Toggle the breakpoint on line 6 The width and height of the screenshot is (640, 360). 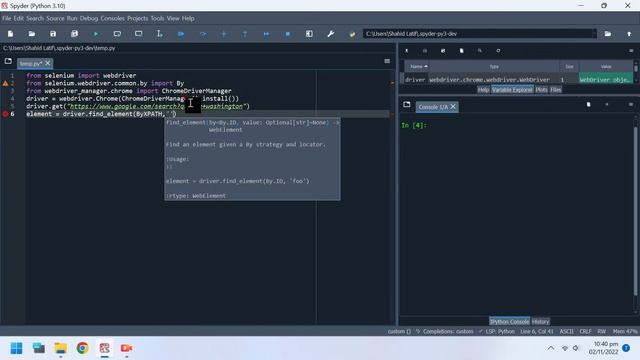click(x=5, y=114)
